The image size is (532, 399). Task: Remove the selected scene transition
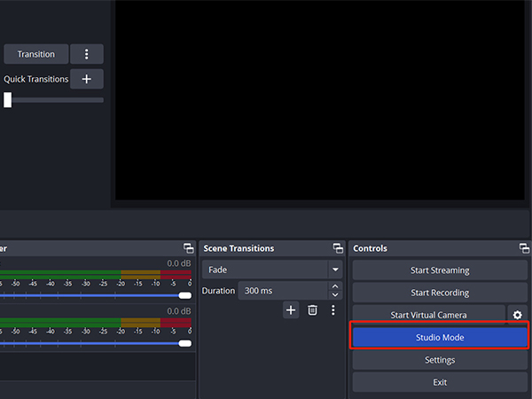pos(312,309)
